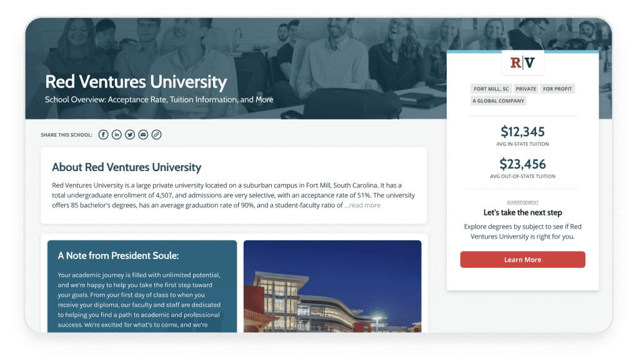
Task: Click the red Learn More button
Action: pos(522,260)
